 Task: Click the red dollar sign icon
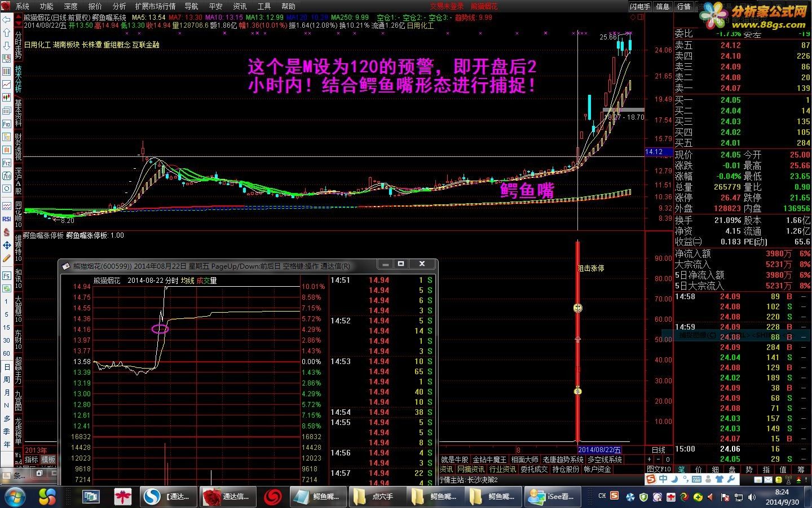click(6, 232)
